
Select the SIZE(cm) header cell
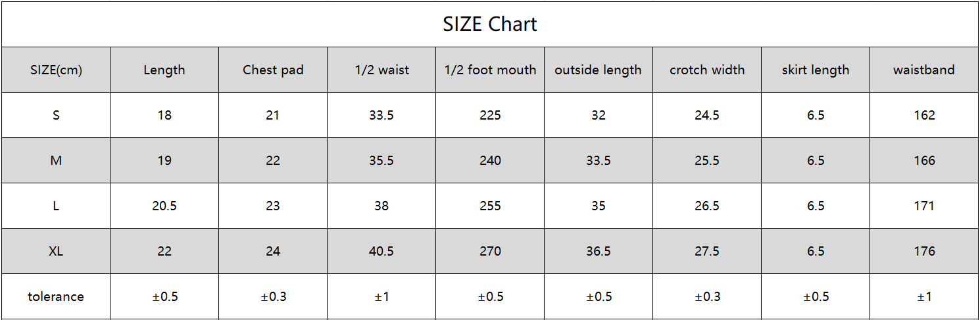(x=56, y=70)
